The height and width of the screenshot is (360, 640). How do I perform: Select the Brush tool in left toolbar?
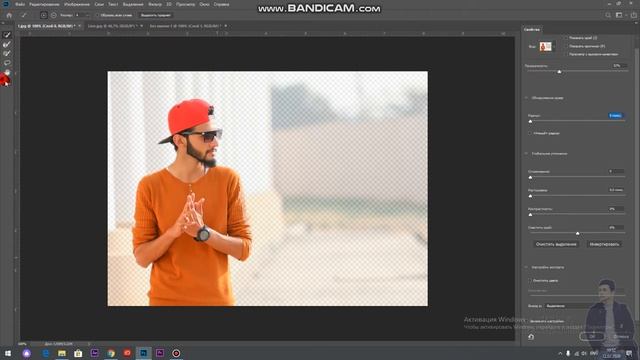pyautogui.click(x=7, y=53)
